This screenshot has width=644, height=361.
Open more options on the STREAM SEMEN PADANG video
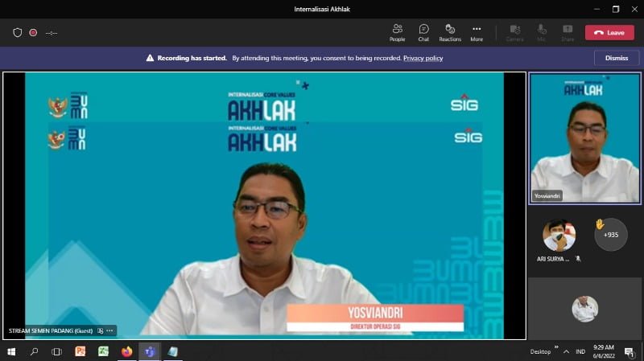tap(110, 330)
